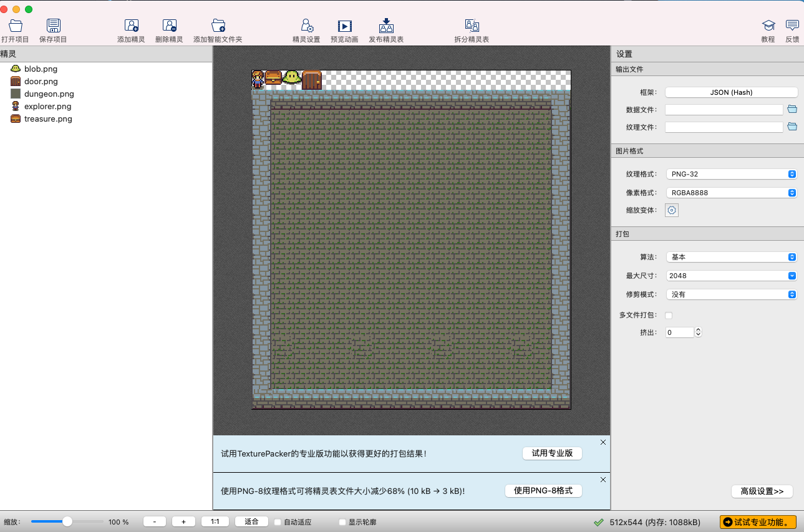Close the TexturePacker pro version banner
Viewport: 804px width, 532px height.
pos(603,442)
